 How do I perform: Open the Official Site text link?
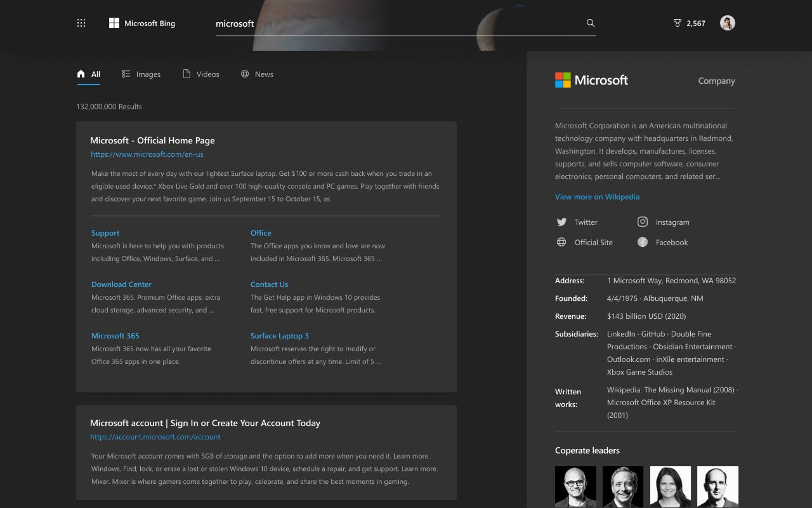tap(594, 243)
